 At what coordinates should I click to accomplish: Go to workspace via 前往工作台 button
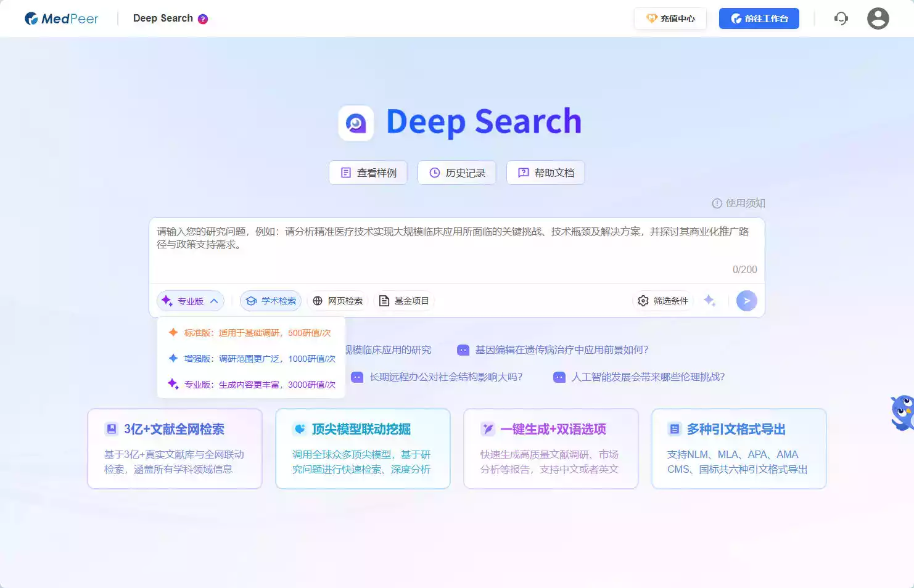tap(759, 18)
